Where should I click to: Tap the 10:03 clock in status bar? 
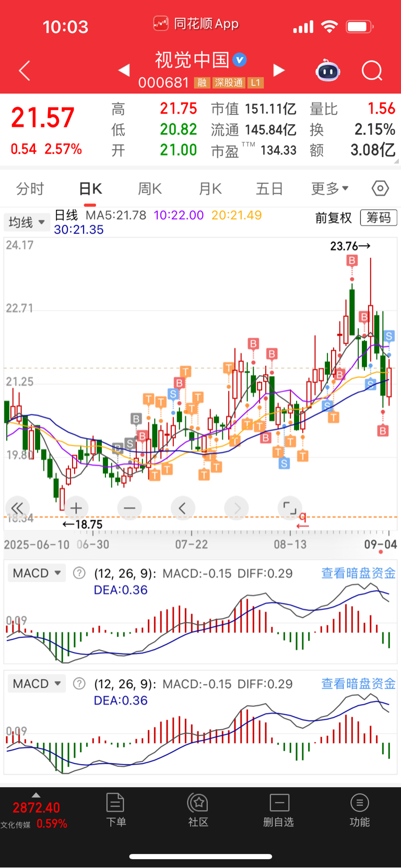(x=65, y=27)
